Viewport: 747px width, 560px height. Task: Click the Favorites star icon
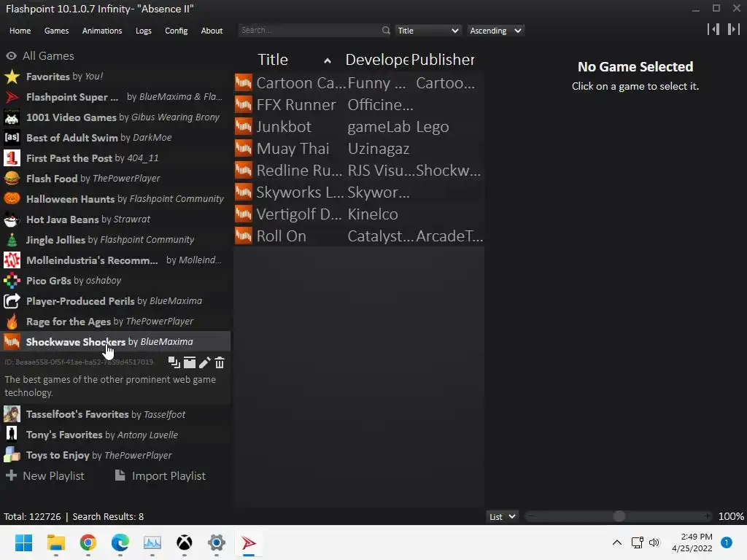12,77
